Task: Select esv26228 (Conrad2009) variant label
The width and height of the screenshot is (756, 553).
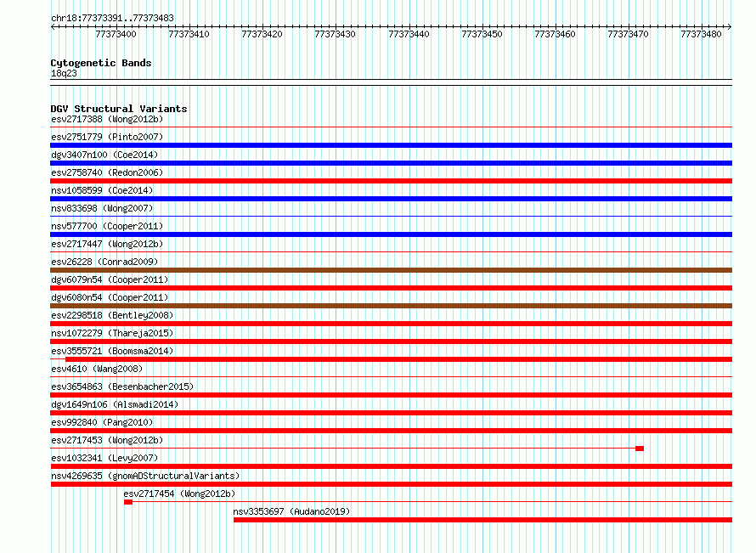Action: (x=104, y=262)
